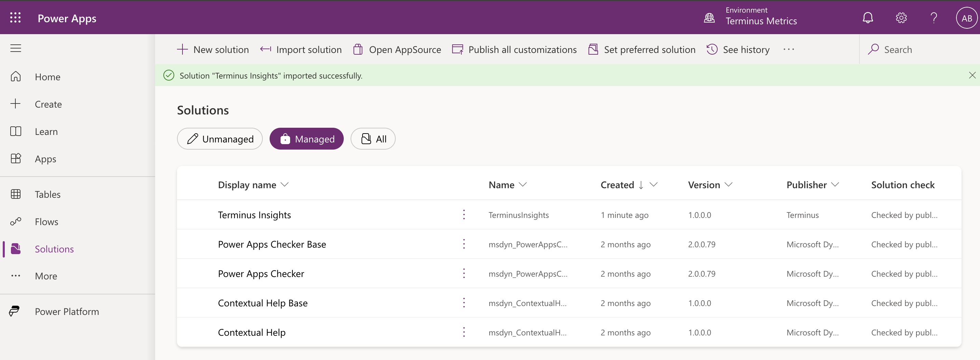
Task: Open the app launcher waffle icon
Action: [15, 17]
